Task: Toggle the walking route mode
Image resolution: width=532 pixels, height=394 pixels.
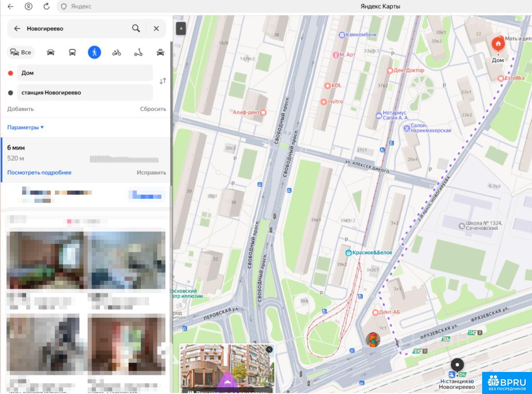Action: pyautogui.click(x=94, y=52)
